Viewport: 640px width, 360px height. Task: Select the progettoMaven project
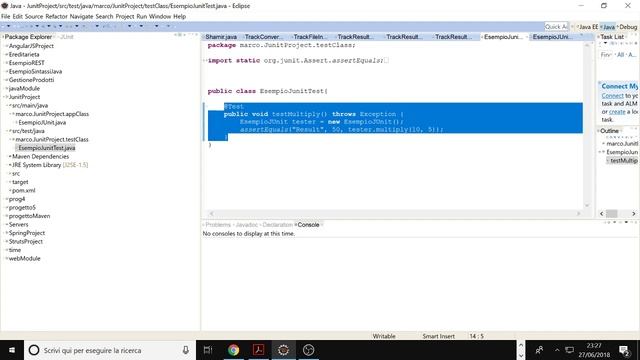[29, 216]
